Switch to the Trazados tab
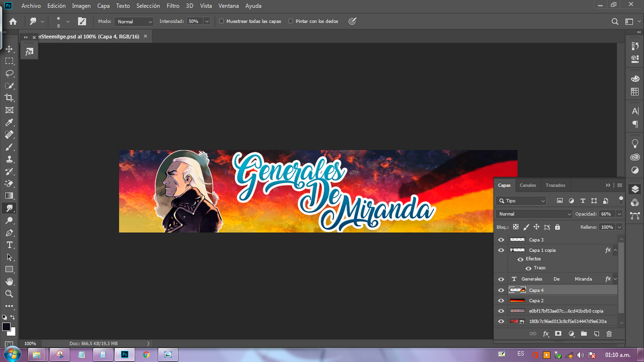 coord(555,185)
